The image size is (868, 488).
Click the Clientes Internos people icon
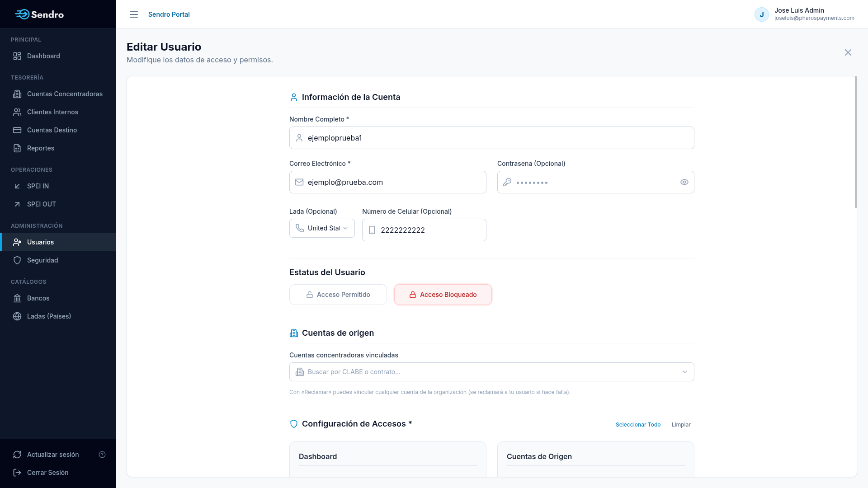click(x=17, y=112)
